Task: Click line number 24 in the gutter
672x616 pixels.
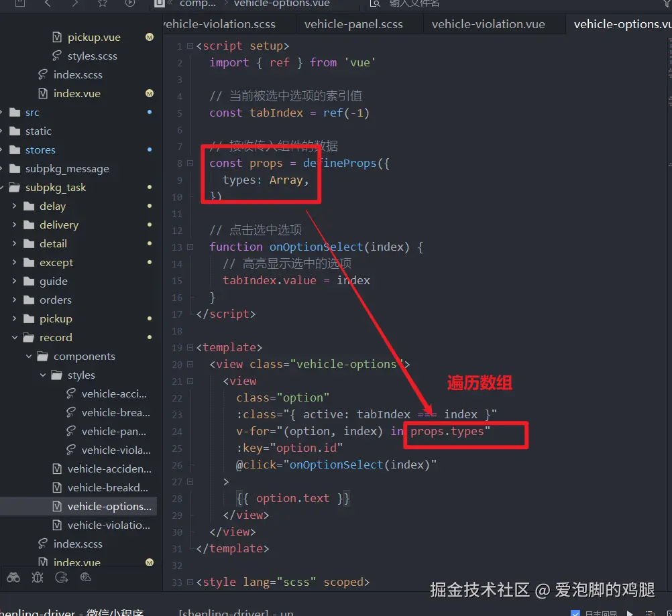Action: pos(177,432)
